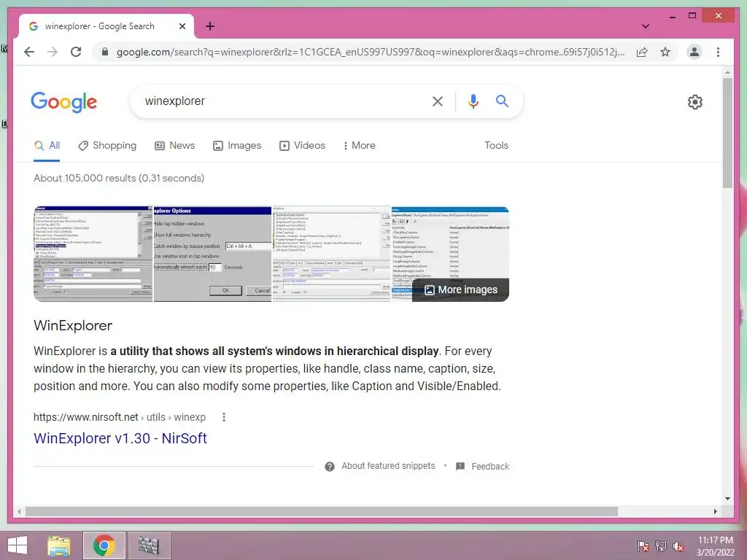Click the browser forward arrow
The image size is (747, 560).
click(53, 52)
